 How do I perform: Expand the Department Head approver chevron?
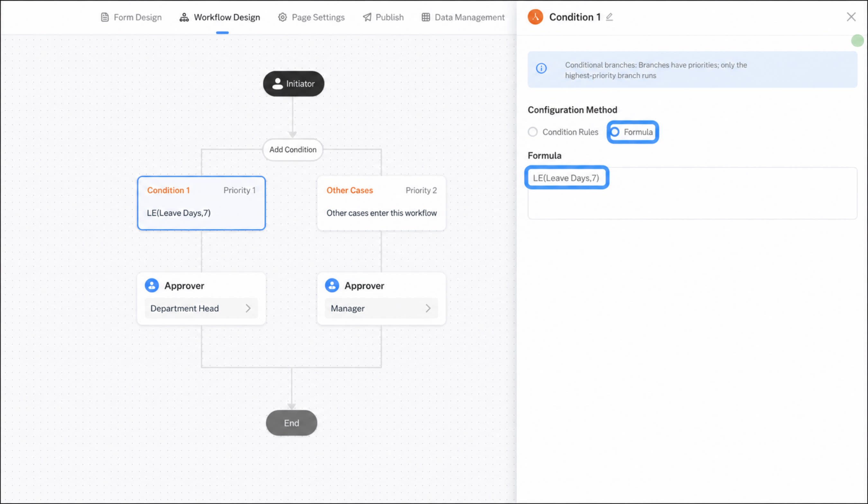point(248,308)
